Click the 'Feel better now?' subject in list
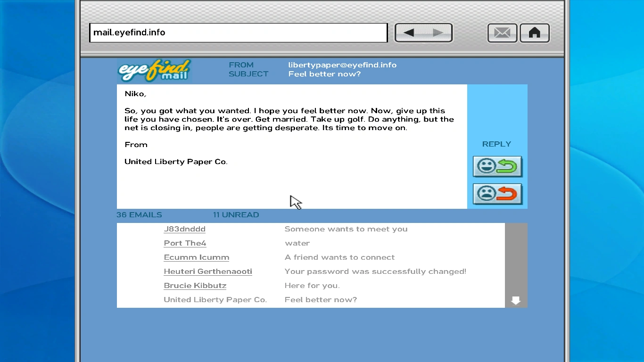Image resolution: width=644 pixels, height=362 pixels. (x=321, y=300)
